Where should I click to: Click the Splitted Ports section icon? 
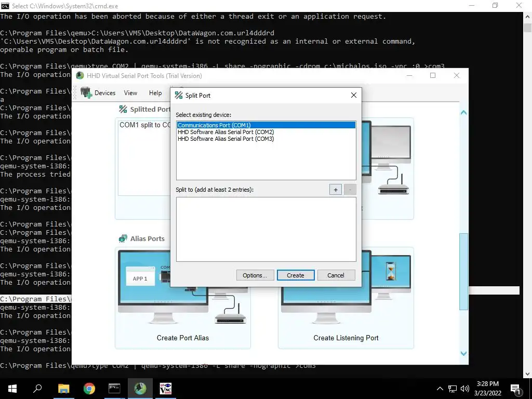(x=123, y=109)
